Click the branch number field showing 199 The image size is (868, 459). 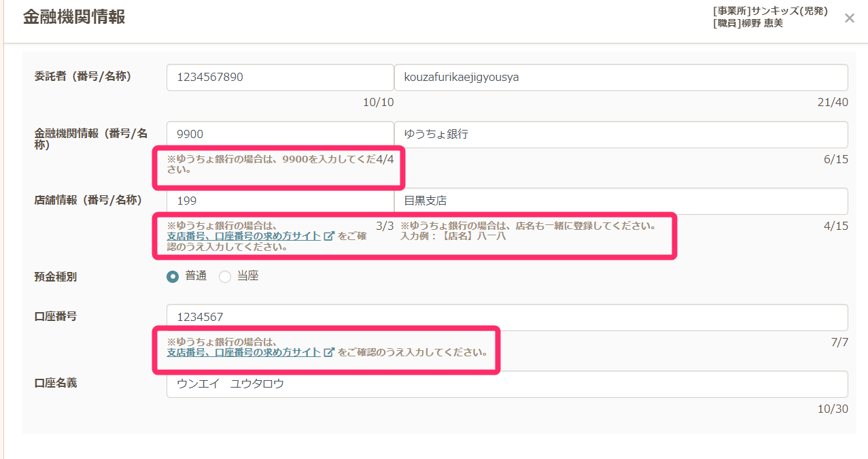[279, 201]
